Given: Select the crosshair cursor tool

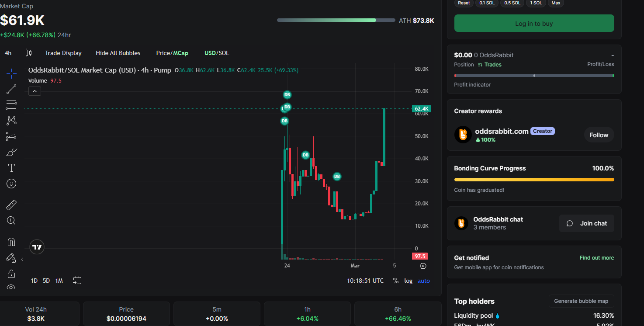Looking at the screenshot, I should click(11, 73).
